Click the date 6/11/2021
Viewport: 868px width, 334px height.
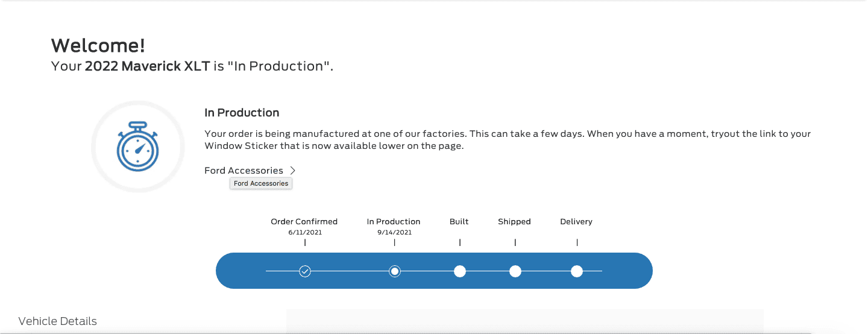click(x=304, y=232)
